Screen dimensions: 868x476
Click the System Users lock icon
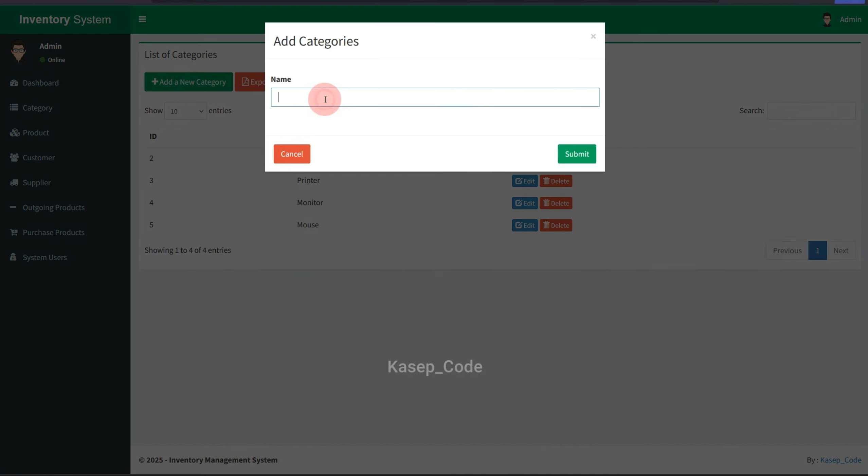click(13, 257)
